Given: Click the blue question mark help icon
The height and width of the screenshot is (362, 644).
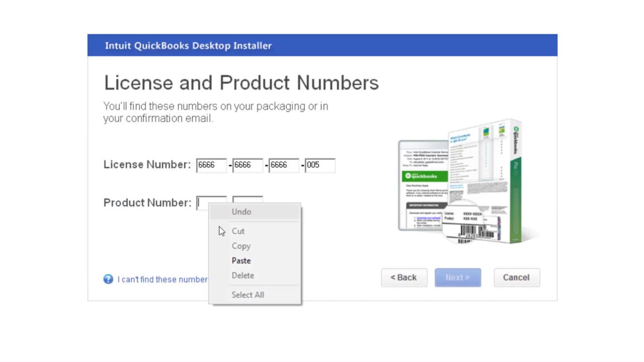Looking at the screenshot, I should (108, 279).
